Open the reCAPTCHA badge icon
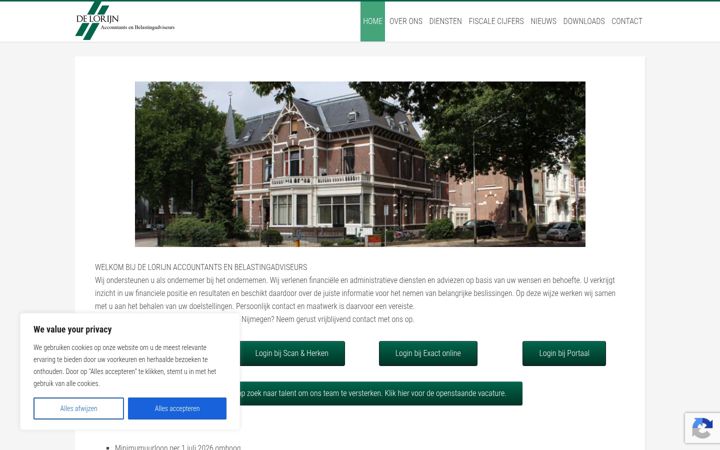Screen dimensions: 720x450 coord(702,428)
